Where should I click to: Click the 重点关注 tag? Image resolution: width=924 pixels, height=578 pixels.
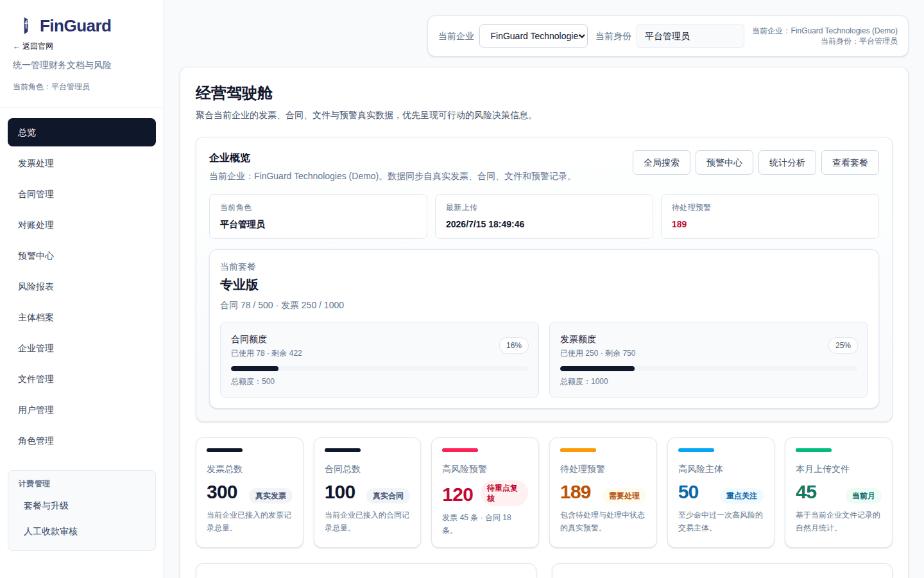(x=742, y=496)
